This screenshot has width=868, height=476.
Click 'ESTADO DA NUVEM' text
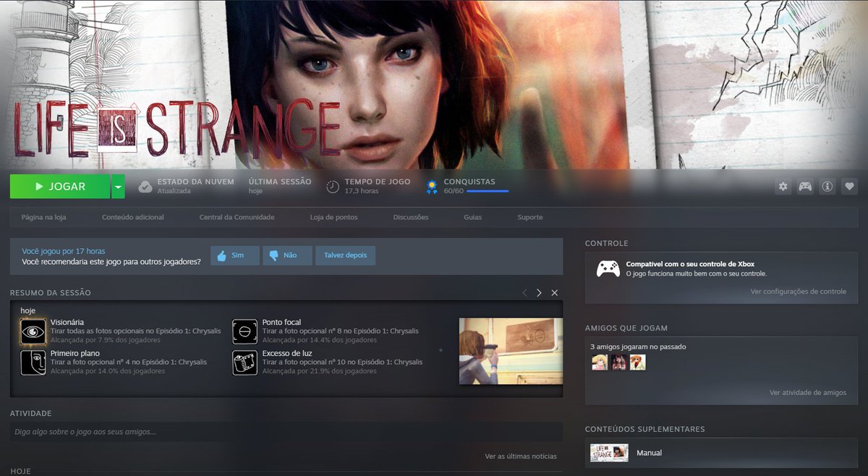pyautogui.click(x=196, y=182)
